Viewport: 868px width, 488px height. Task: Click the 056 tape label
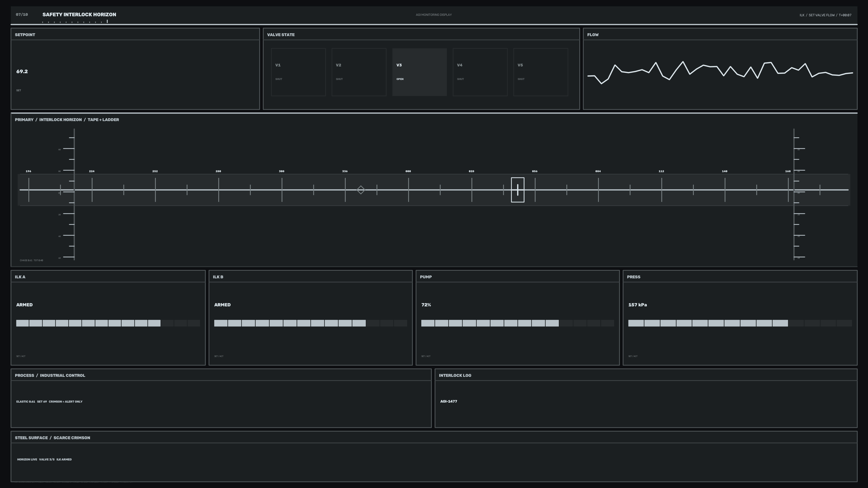pos(535,171)
